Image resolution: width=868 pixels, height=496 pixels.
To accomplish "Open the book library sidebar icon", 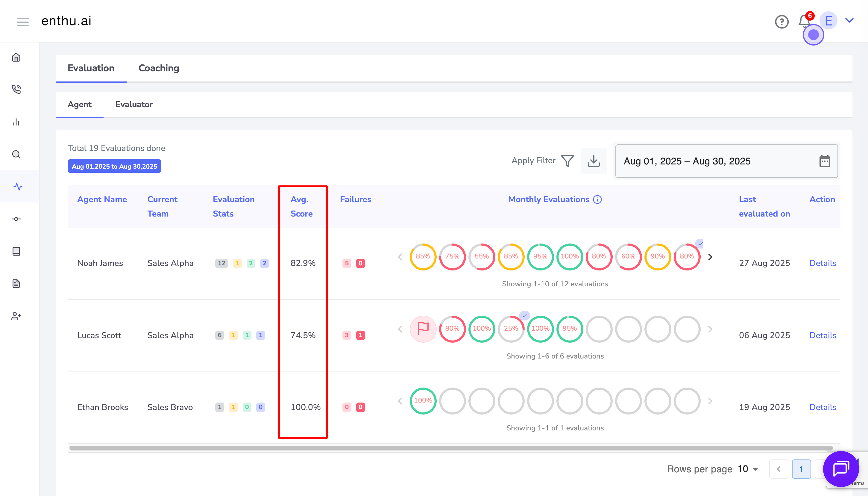I will tap(16, 251).
